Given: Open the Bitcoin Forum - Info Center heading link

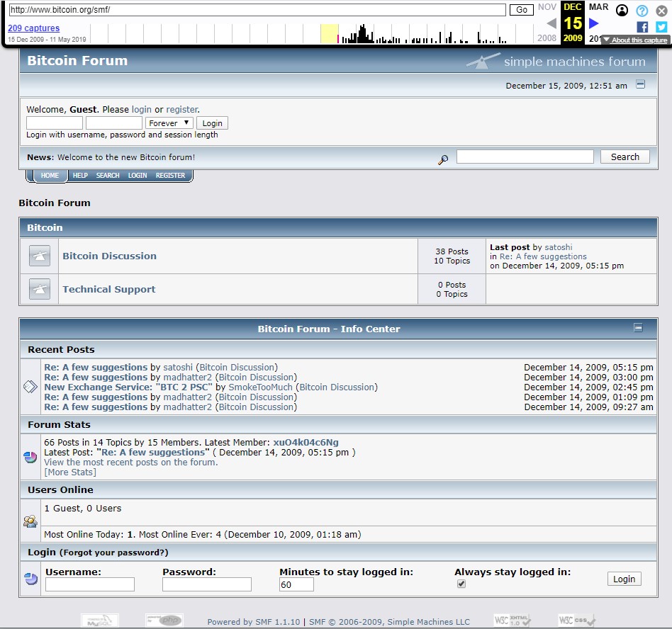Looking at the screenshot, I should tap(329, 329).
